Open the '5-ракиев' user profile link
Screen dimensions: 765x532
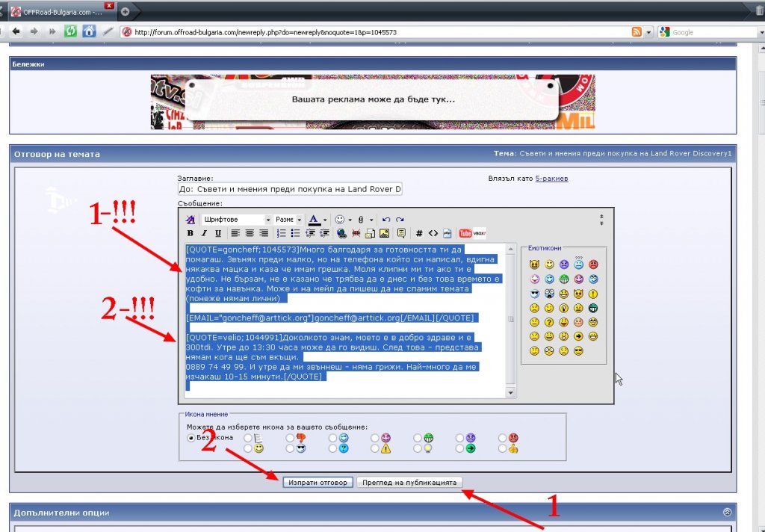pos(551,179)
